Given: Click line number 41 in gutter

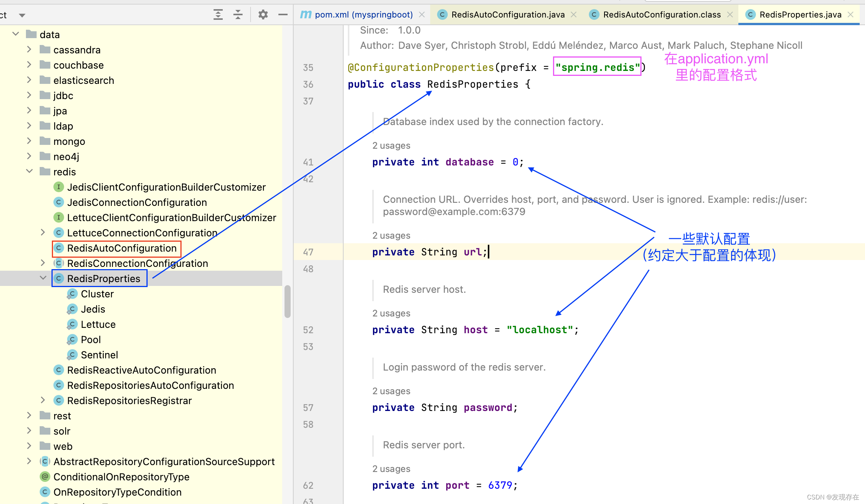Looking at the screenshot, I should pyautogui.click(x=308, y=162).
